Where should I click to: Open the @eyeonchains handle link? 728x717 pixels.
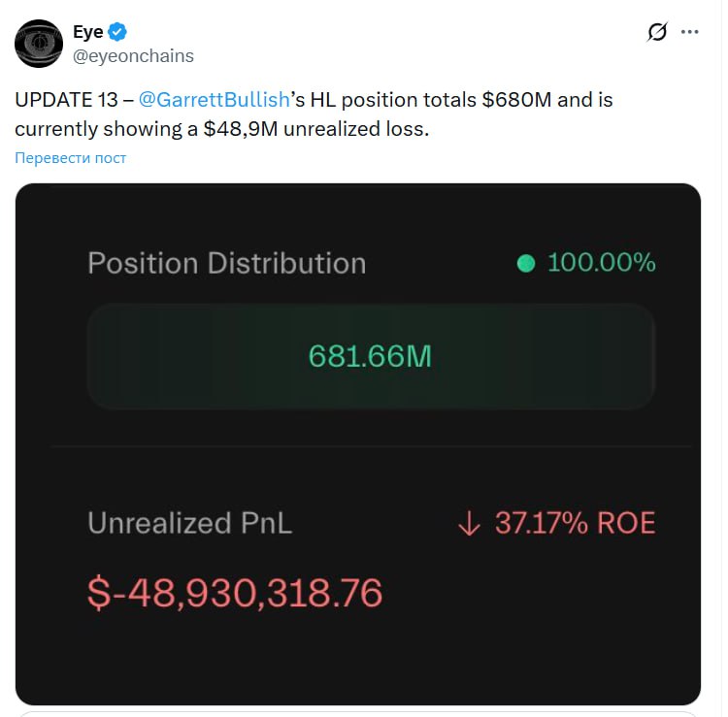[133, 56]
